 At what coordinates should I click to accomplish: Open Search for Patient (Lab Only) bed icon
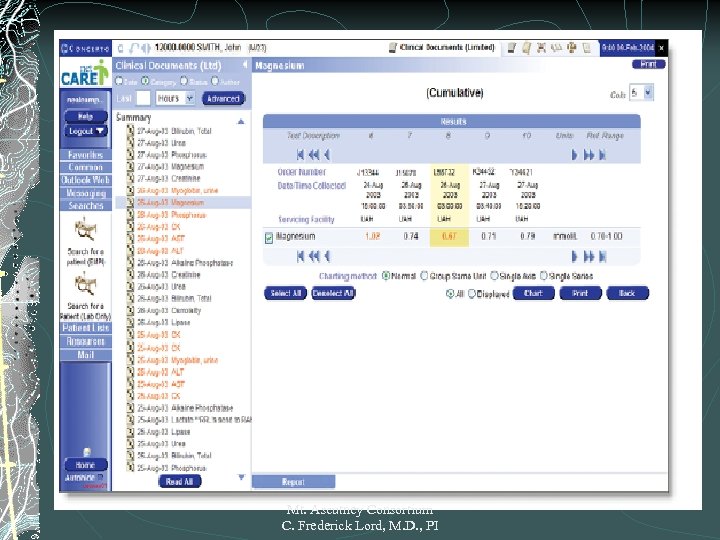pyautogui.click(x=85, y=284)
